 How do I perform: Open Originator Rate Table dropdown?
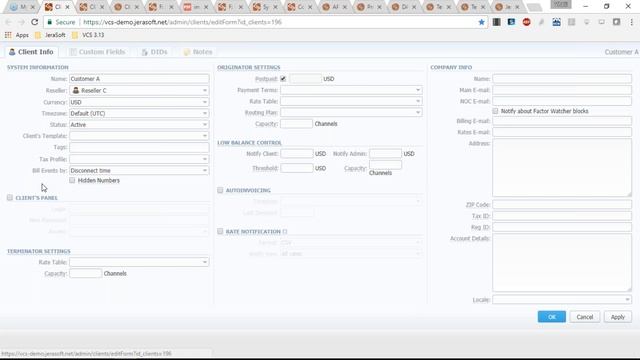[x=351, y=101]
